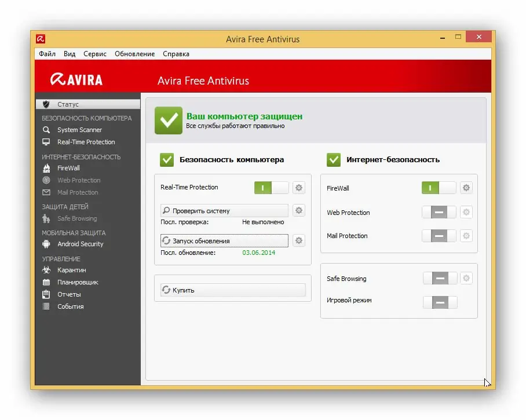526x420 pixels.
Task: Click the Безопасность компьютера green check icon
Action: click(167, 160)
